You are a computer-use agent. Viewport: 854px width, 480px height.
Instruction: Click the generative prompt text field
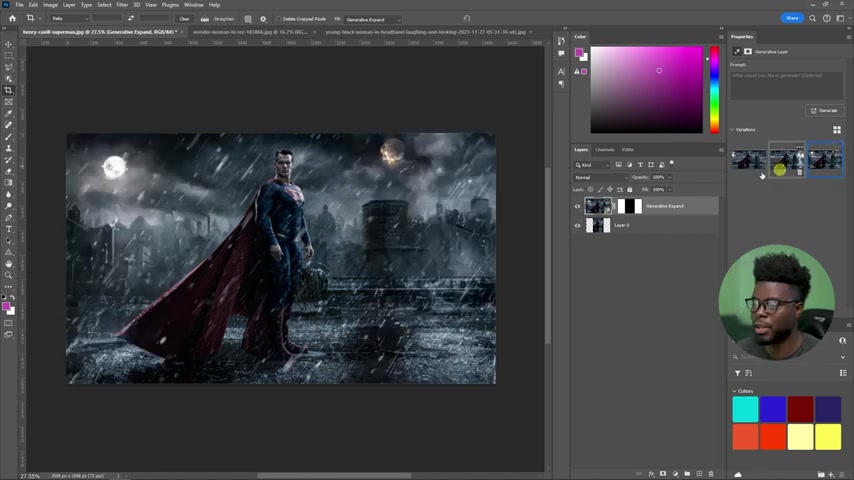point(786,85)
